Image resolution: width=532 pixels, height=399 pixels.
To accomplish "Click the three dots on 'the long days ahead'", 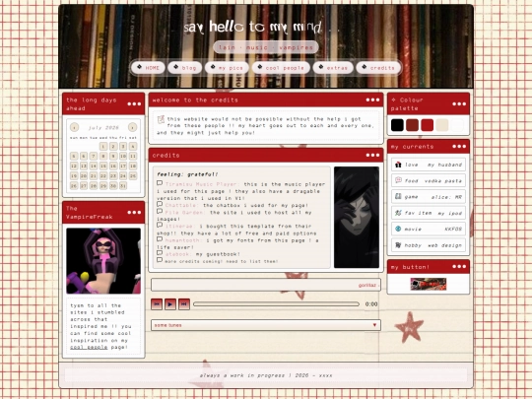I will click(x=134, y=103).
